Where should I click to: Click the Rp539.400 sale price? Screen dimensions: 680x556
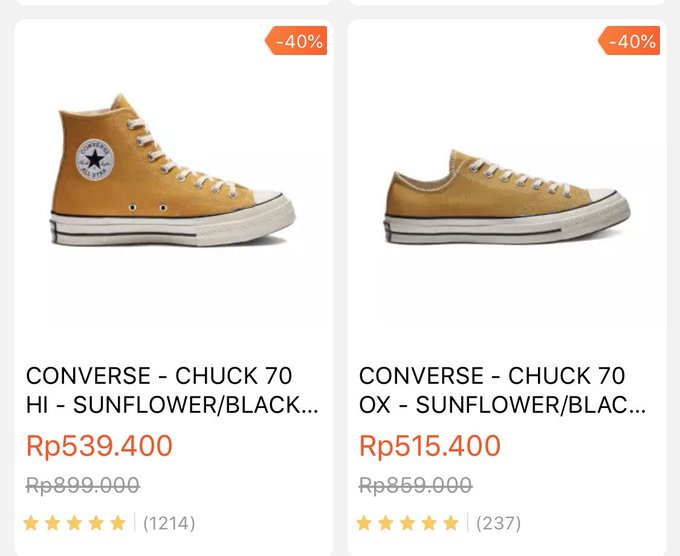[99, 446]
